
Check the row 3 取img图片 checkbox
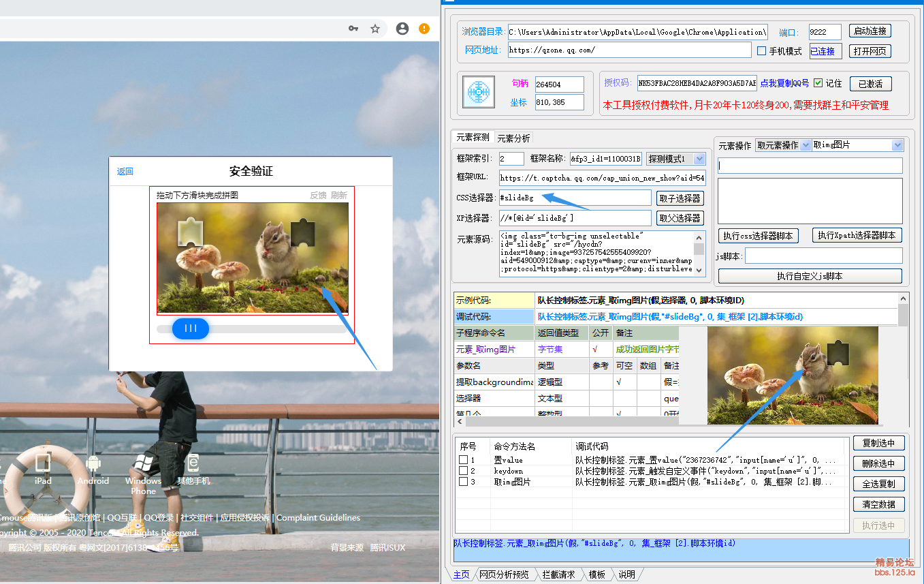click(x=463, y=482)
